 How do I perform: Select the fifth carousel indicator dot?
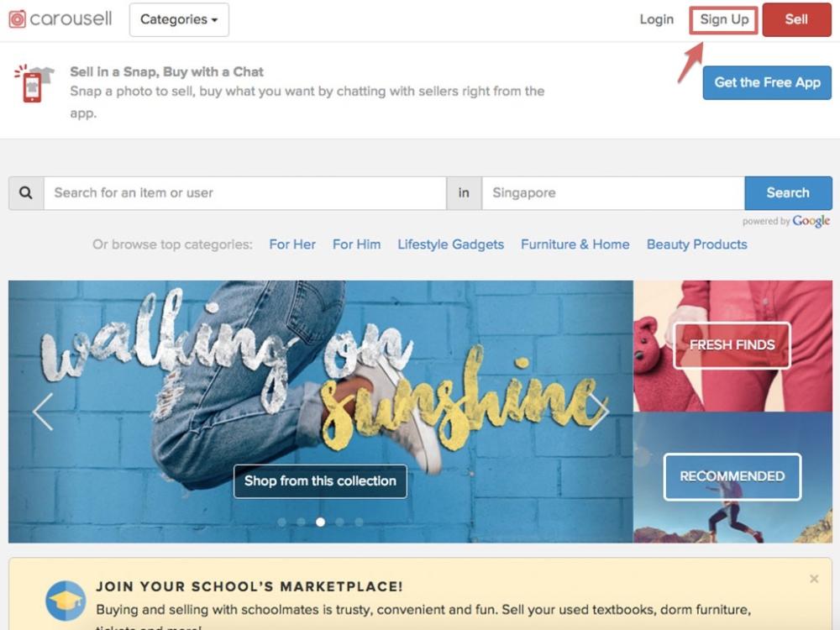(359, 522)
